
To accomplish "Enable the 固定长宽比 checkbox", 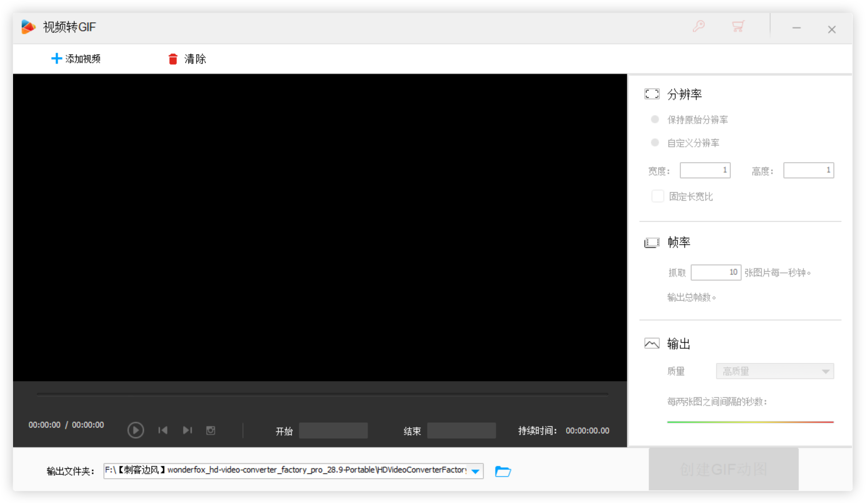I will coord(658,196).
